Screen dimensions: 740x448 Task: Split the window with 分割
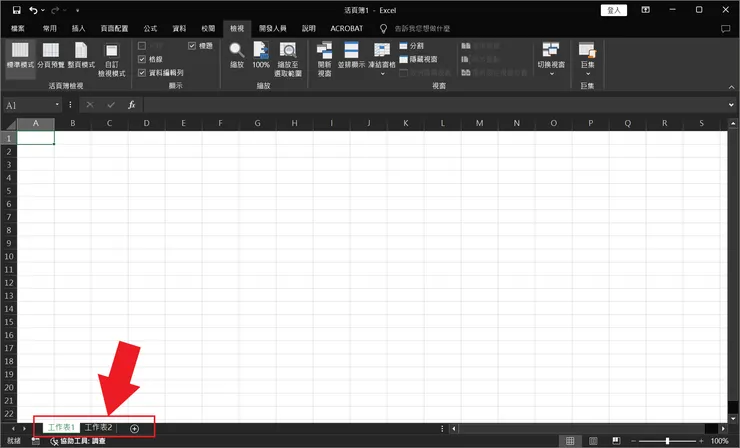click(x=412, y=46)
